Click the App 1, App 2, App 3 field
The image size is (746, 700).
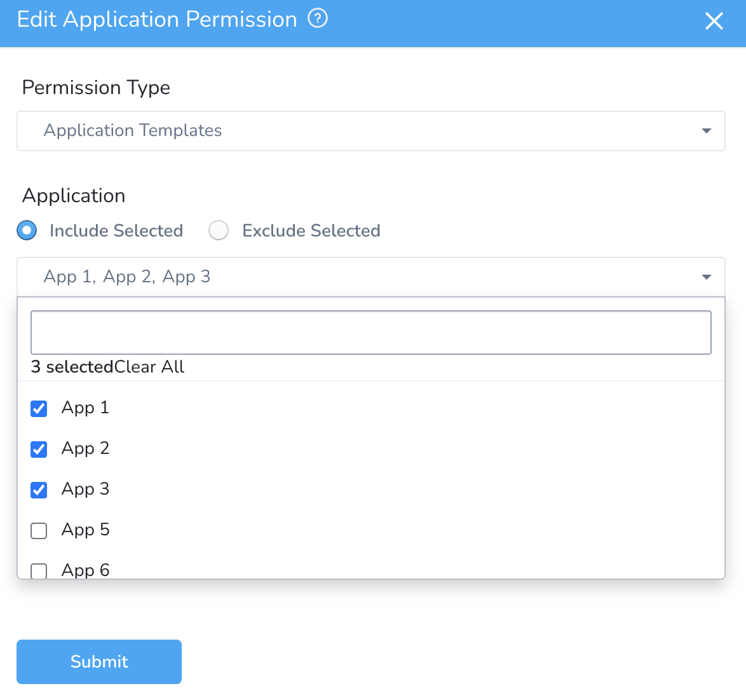pos(370,277)
